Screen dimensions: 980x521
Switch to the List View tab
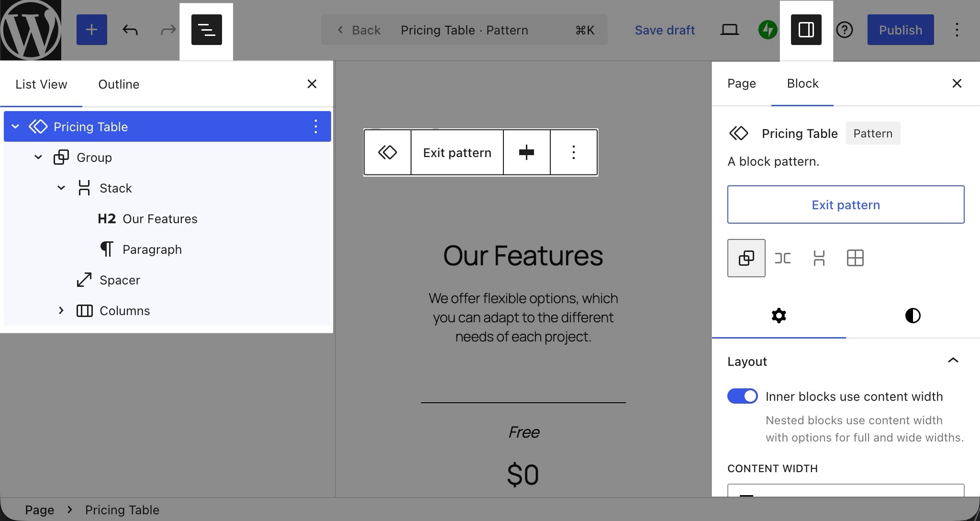click(x=41, y=84)
